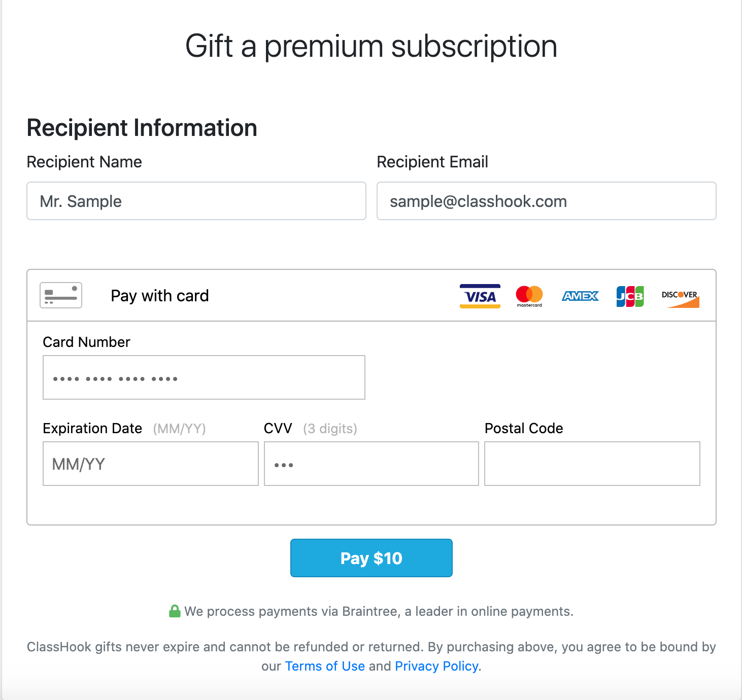Click into the Card Number field
The width and height of the screenshot is (742, 700).
pyautogui.click(x=204, y=377)
